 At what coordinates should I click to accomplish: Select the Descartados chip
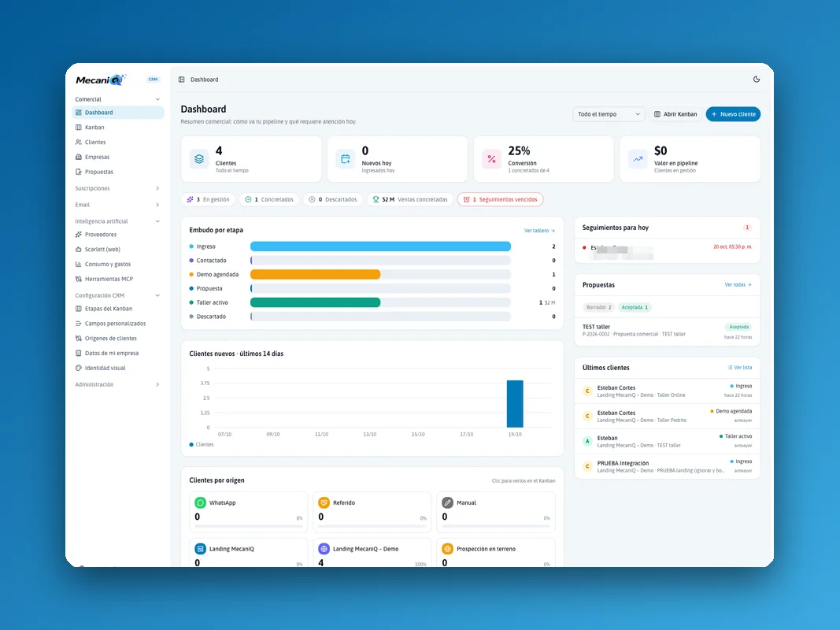click(333, 199)
